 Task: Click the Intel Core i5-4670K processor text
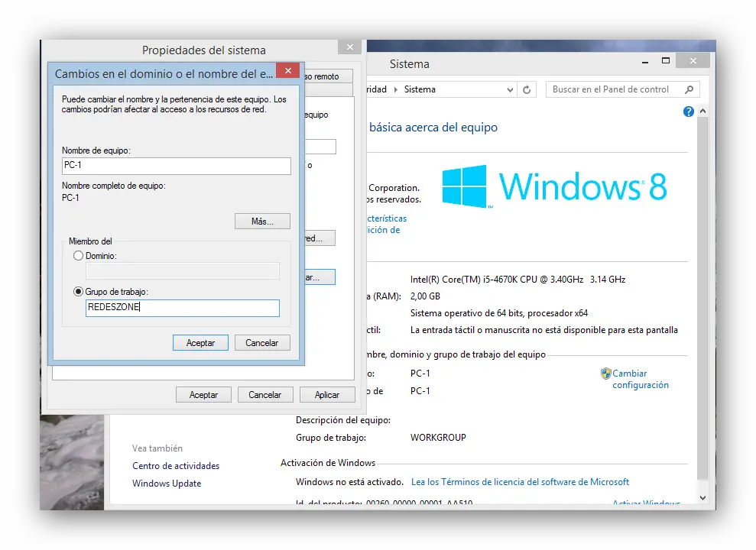tap(518, 280)
